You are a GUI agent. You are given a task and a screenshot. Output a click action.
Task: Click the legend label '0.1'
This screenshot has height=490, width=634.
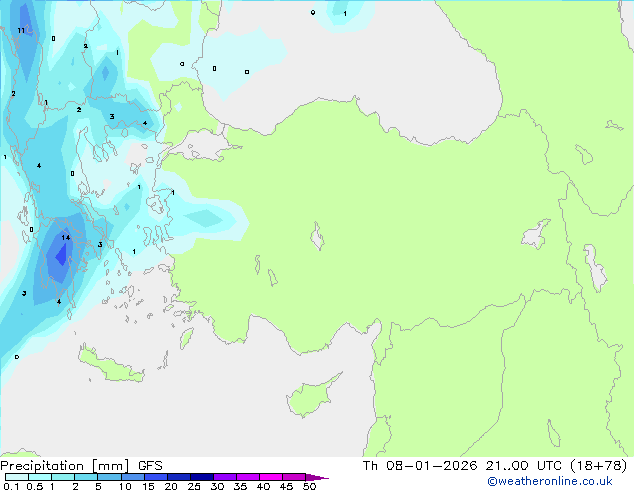tap(11, 486)
